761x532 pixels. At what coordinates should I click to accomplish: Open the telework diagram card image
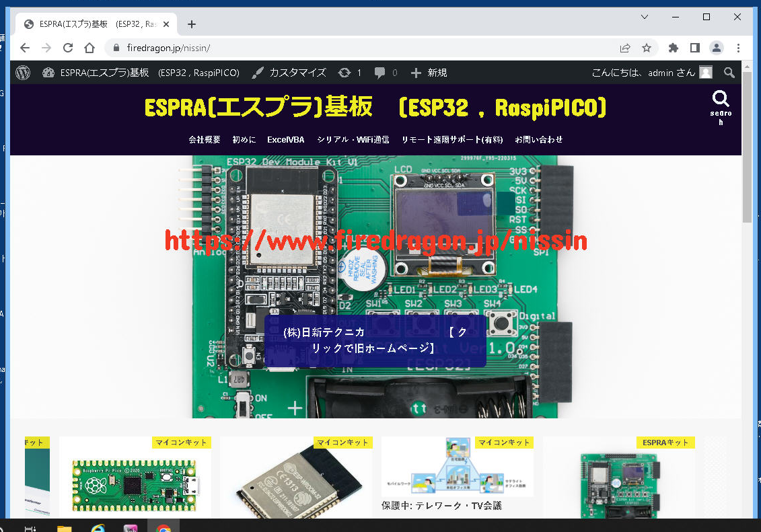[x=458, y=466]
